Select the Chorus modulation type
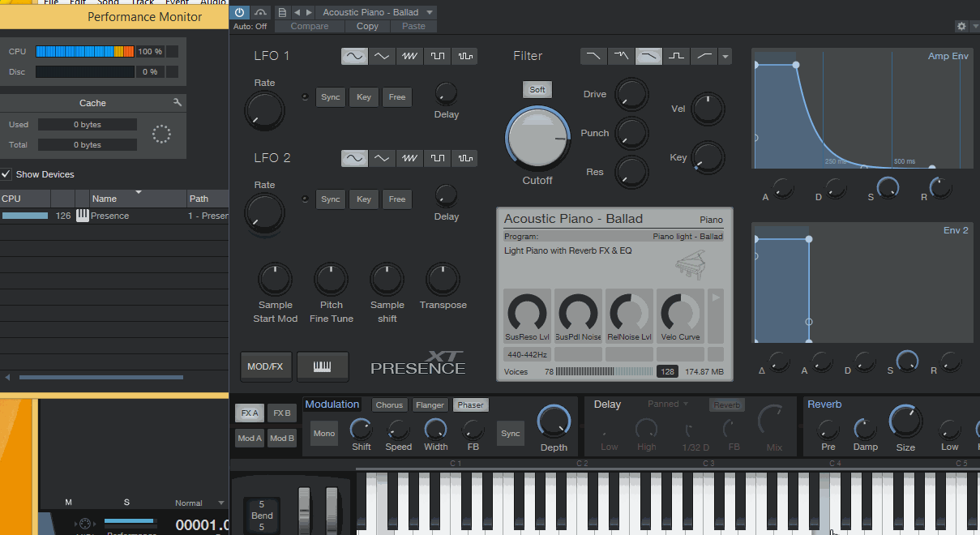Viewport: 980px width, 535px height. point(390,405)
